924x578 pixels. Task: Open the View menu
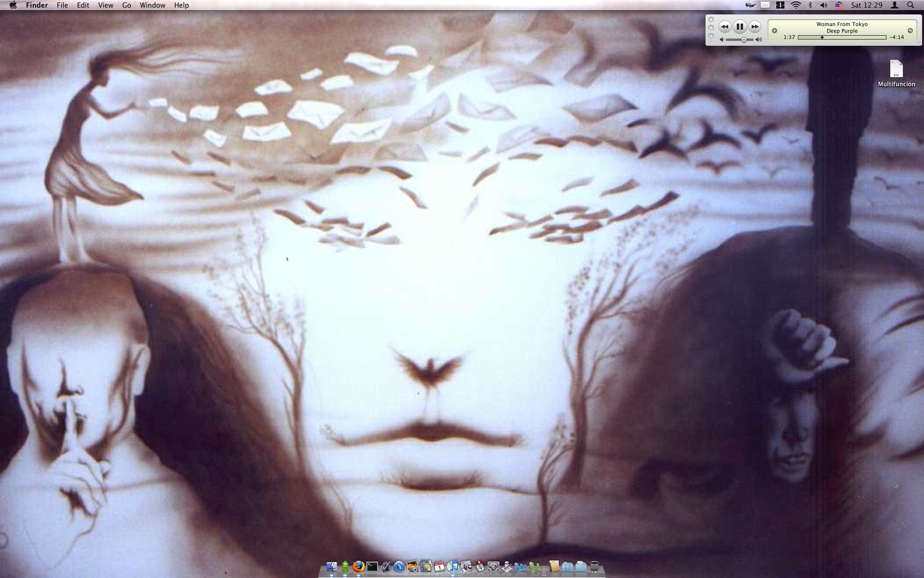pyautogui.click(x=105, y=5)
